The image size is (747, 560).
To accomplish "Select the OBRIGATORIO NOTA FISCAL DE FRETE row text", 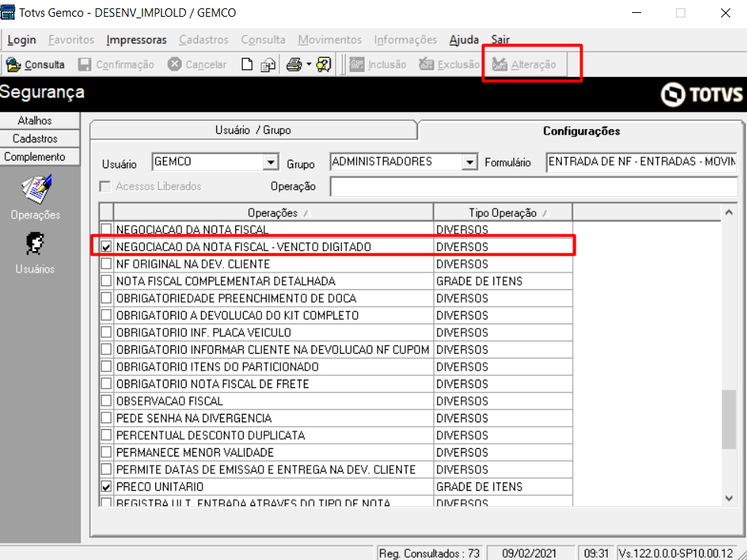I will 212,383.
